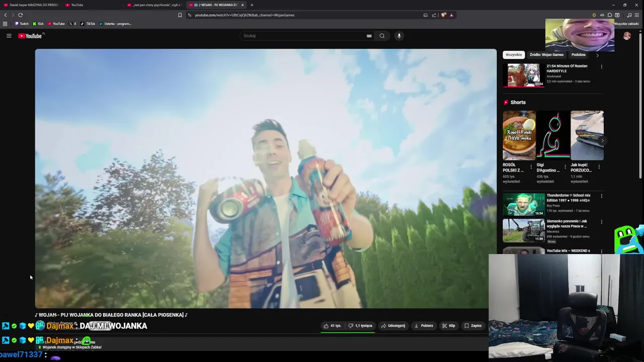Open the Twitch bookmark
Screen dimensions: 644x362
click(x=22, y=24)
